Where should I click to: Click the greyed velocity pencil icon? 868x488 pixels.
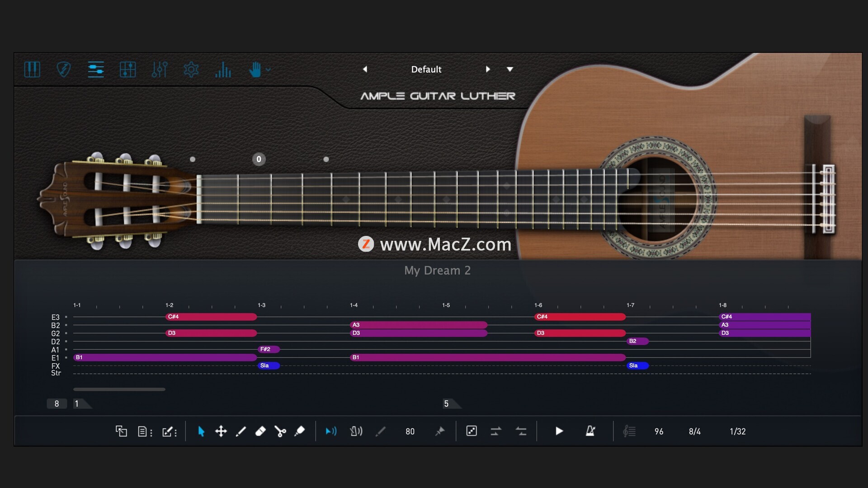tap(381, 432)
